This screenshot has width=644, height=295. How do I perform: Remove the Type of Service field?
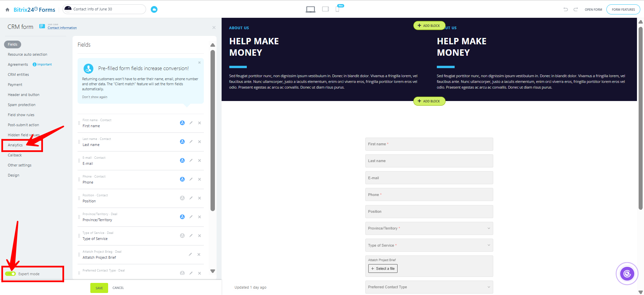199,236
